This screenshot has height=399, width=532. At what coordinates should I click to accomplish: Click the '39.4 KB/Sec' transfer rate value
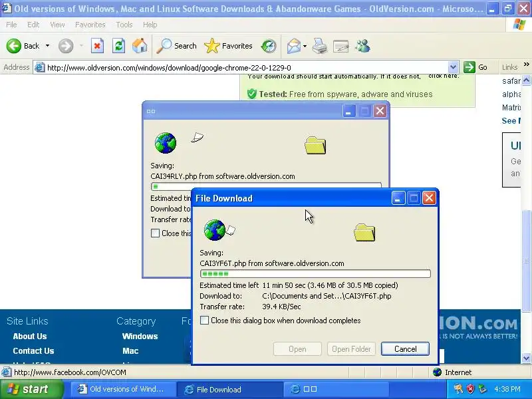281,307
